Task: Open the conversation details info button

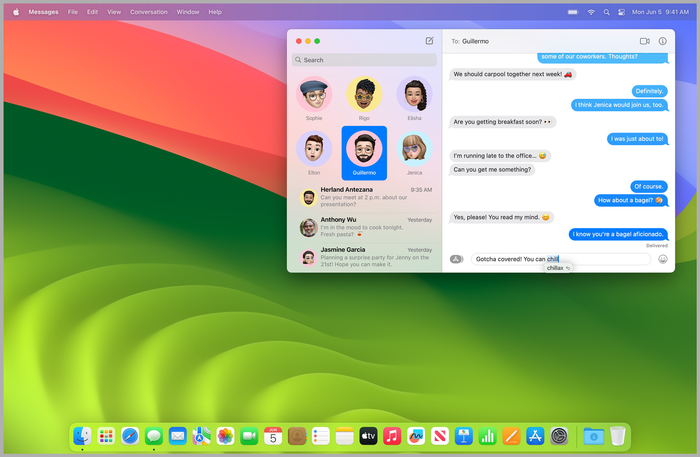Action: (662, 41)
